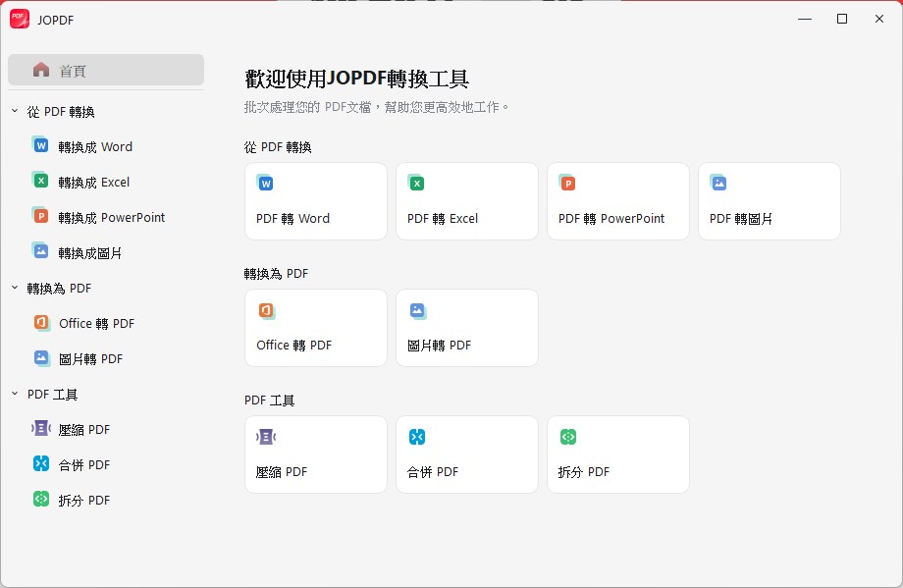
Task: Click the Word icon in PDF 轉 Word card
Action: 265,183
